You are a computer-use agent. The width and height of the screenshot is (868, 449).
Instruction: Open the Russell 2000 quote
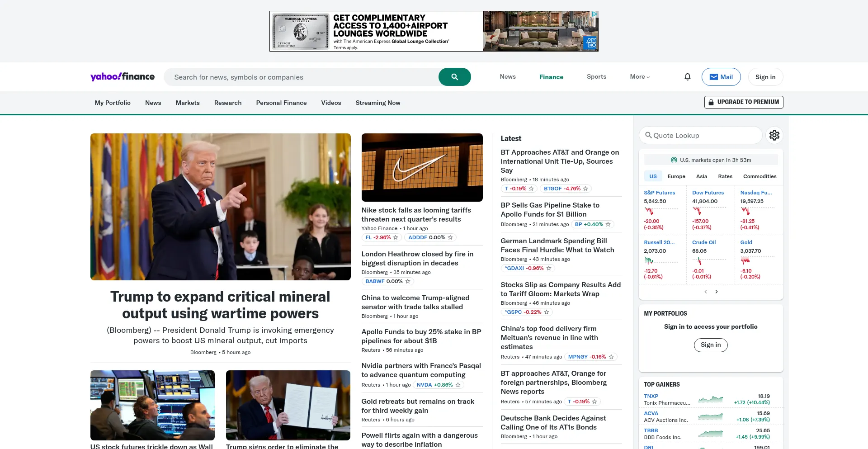pyautogui.click(x=659, y=242)
